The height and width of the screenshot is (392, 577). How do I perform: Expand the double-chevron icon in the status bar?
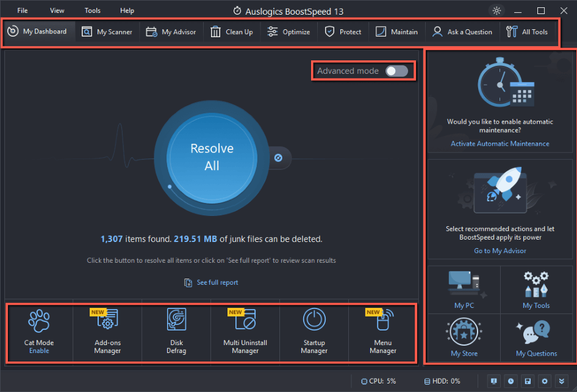[562, 382]
